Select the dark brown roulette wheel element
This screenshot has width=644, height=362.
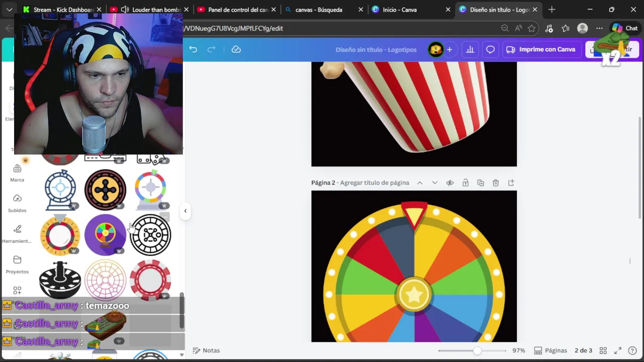point(105,190)
